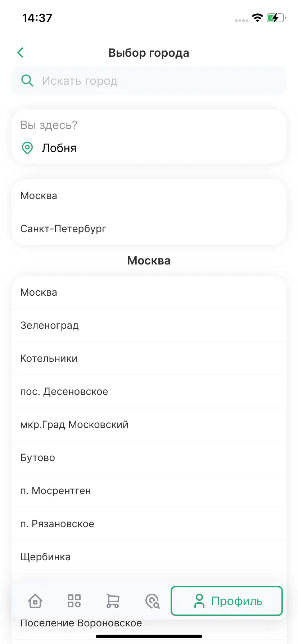298x644 pixels.
Task: Tap the back arrow icon
Action: click(x=21, y=52)
